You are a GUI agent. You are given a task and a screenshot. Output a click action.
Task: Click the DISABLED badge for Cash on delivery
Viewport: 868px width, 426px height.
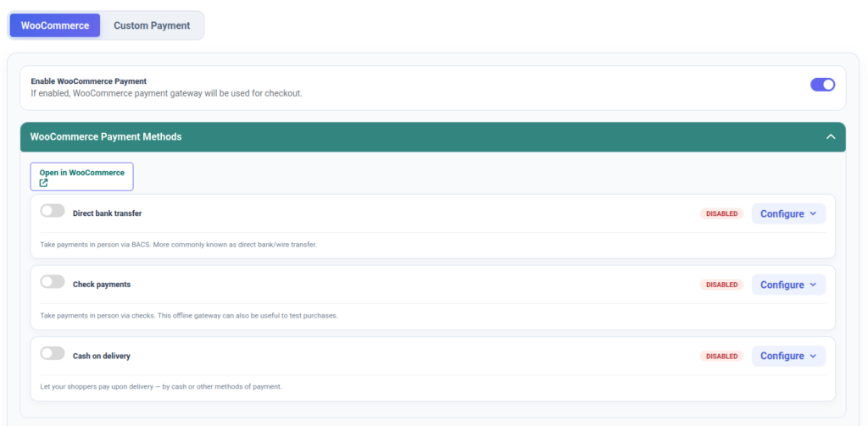pos(722,356)
